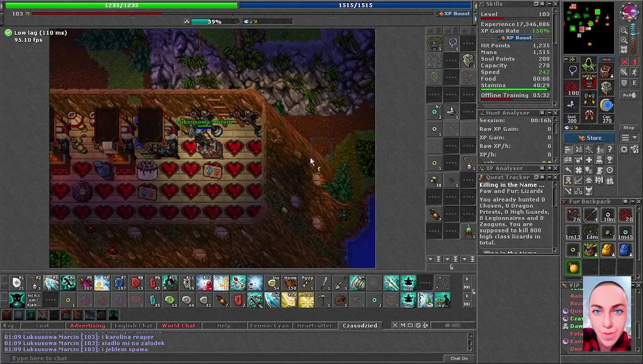Open Hunt Analyser context menu icon
This screenshot has width=643, height=364.
[x=542, y=113]
